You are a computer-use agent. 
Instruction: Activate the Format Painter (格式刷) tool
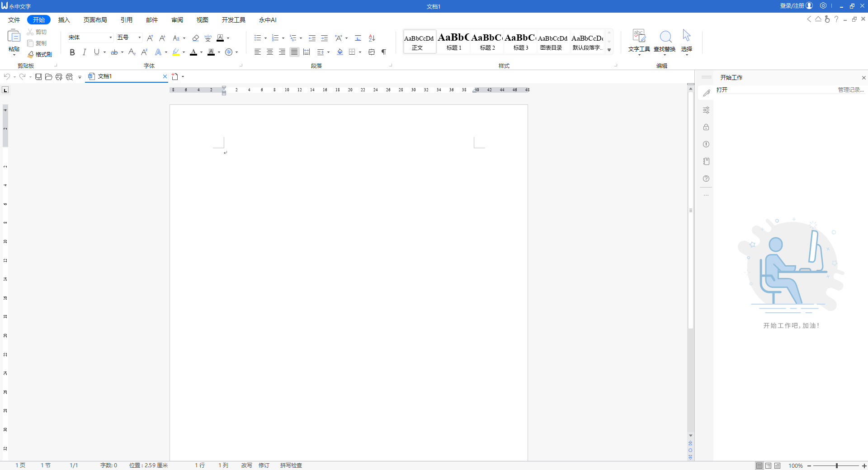40,54
